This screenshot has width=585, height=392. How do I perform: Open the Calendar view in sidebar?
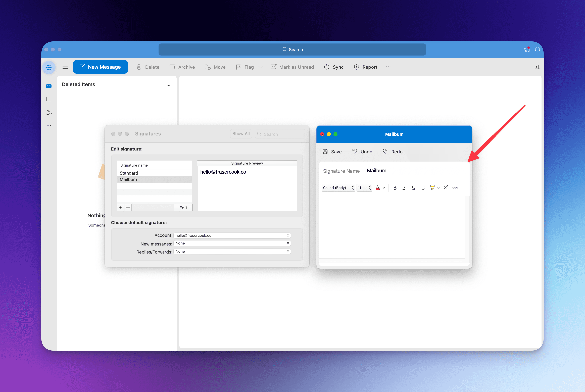[49, 99]
